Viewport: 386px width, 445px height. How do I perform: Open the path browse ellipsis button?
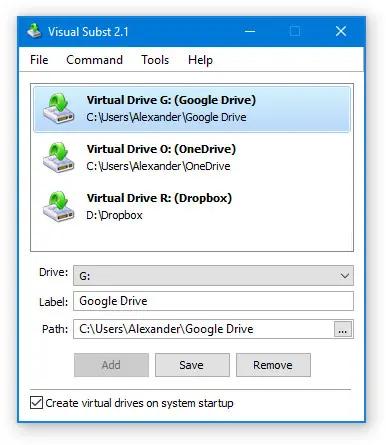[343, 329]
